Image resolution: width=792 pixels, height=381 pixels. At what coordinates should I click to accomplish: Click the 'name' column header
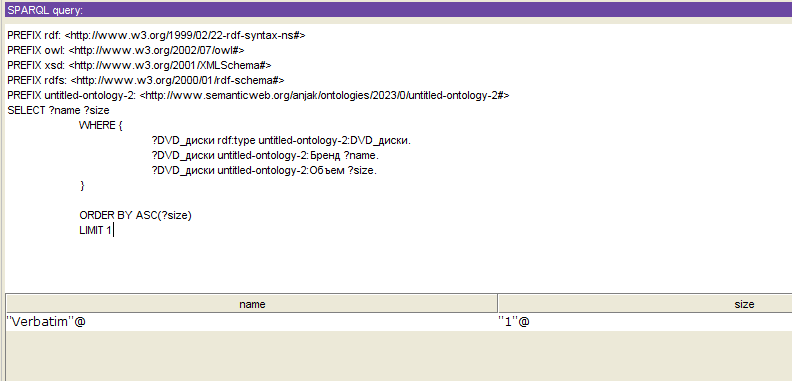tap(252, 304)
